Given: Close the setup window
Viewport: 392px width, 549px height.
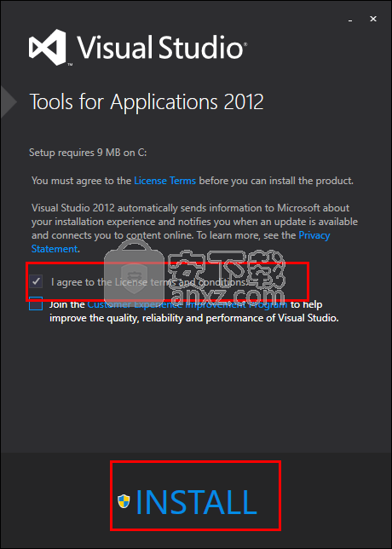Looking at the screenshot, I should point(373,20).
